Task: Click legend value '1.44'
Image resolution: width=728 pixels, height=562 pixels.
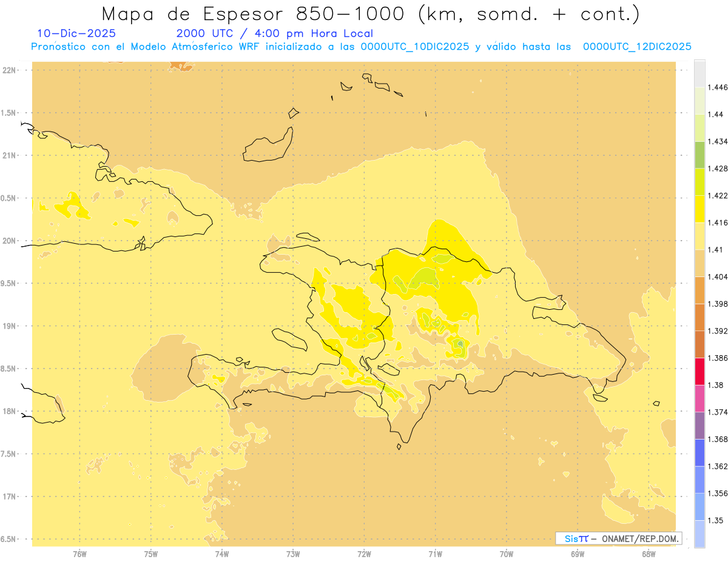Action: [716, 114]
